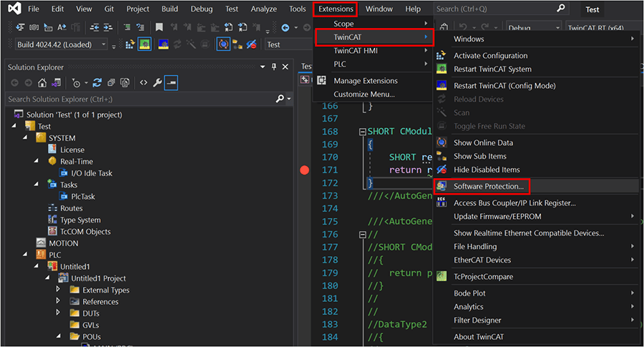Click the Increase Indent toolbar icon

point(108,27)
